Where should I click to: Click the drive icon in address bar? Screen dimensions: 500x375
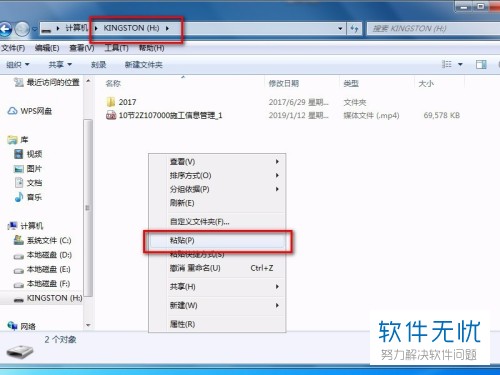click(x=46, y=29)
